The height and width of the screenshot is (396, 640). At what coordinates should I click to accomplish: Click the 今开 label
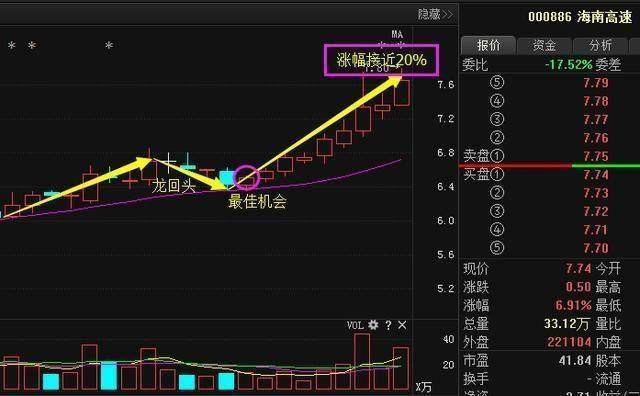[x=608, y=269]
